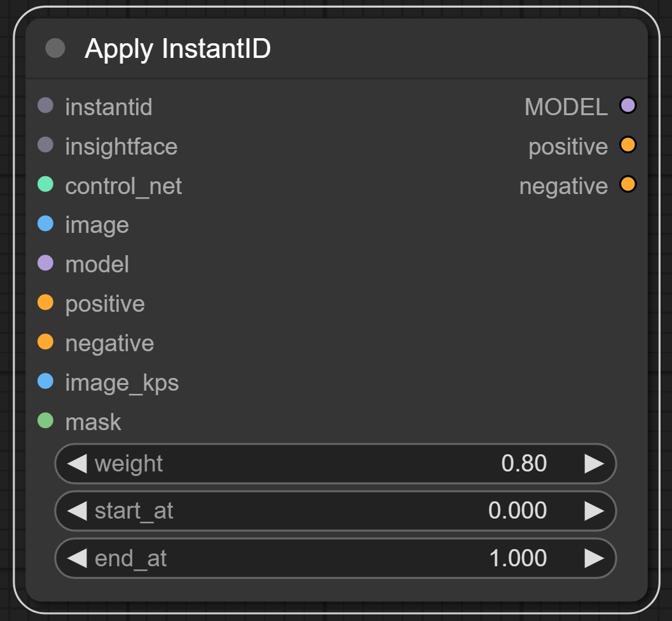Decrease start_at using left arrow
The height and width of the screenshot is (621, 672).
[77, 511]
